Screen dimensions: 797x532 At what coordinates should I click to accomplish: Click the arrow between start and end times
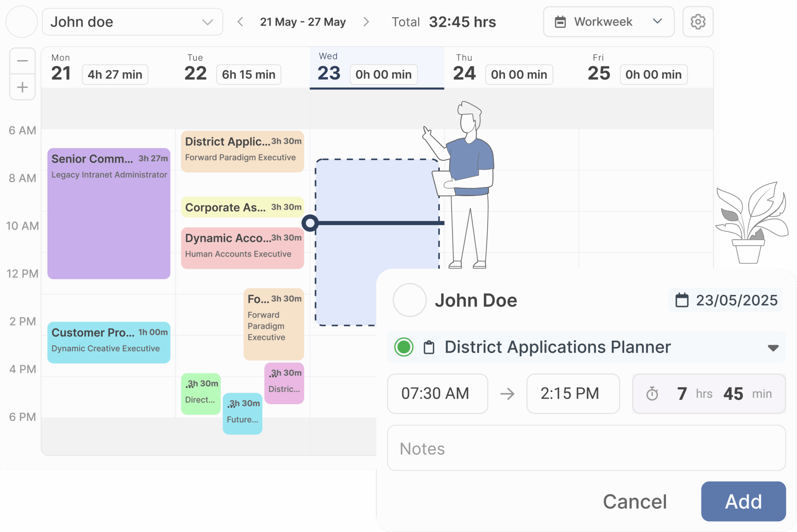pyautogui.click(x=508, y=394)
